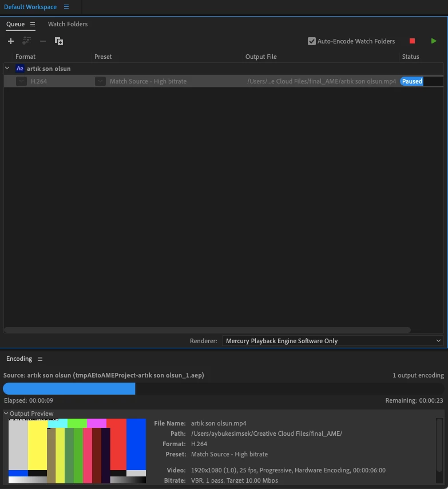Collapse the Output Preview section

(6, 413)
